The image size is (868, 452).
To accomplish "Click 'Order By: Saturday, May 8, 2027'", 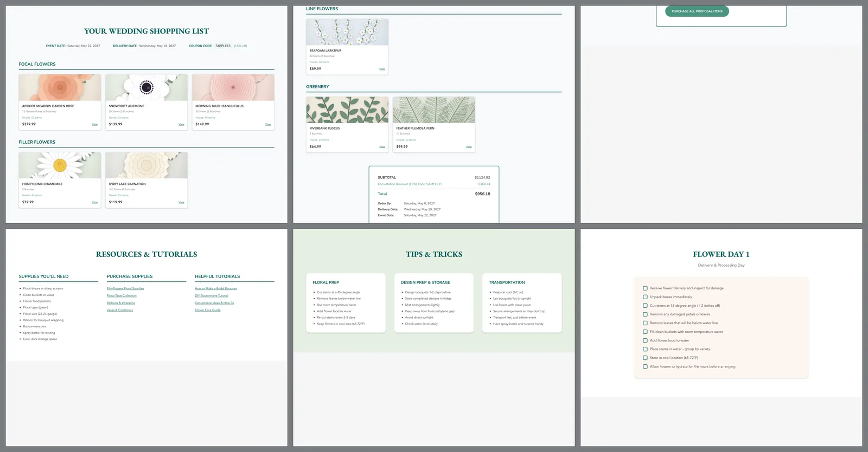I will [x=406, y=203].
